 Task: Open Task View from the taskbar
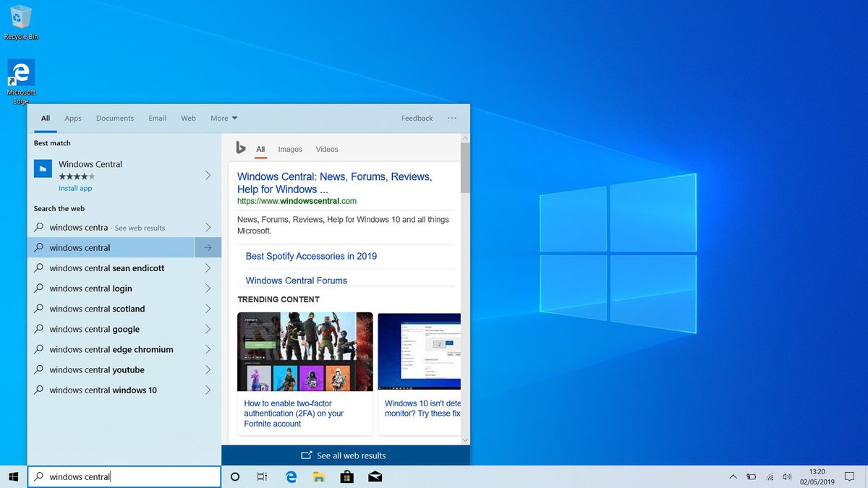click(262, 476)
